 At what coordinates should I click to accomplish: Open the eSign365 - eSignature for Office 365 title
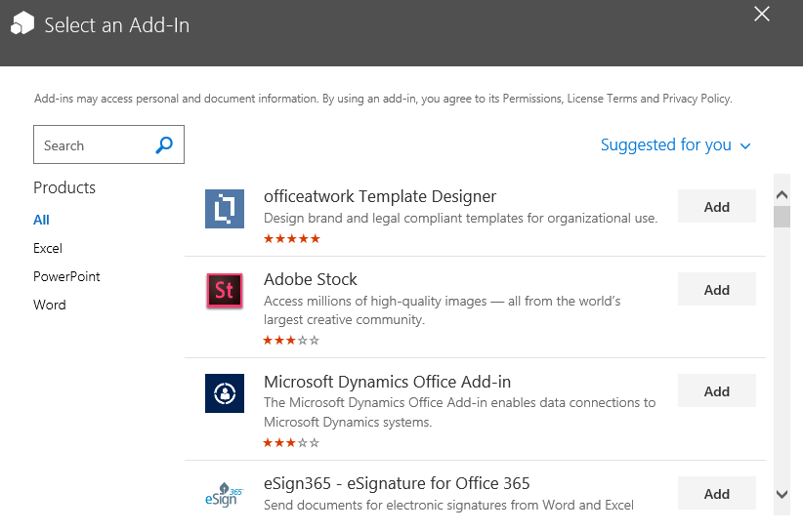(x=397, y=483)
